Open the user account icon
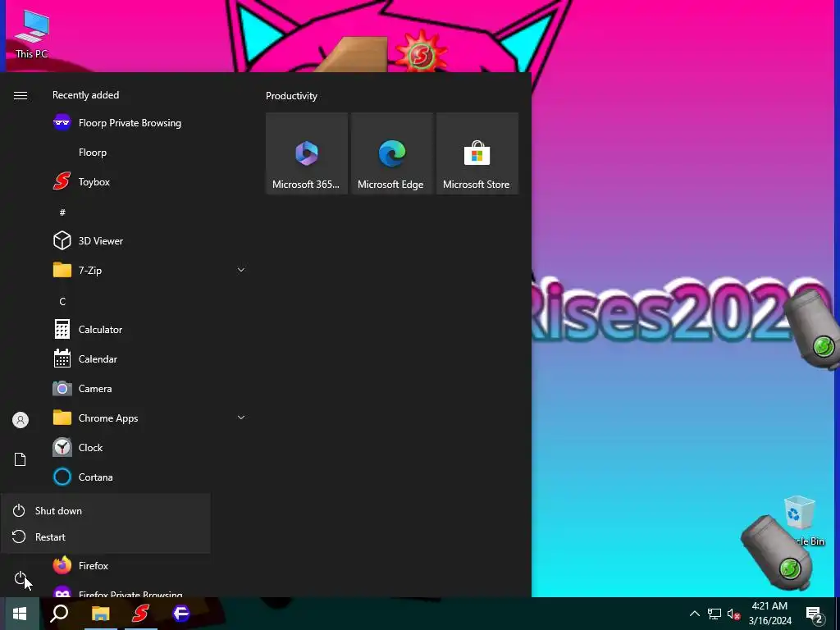 coord(21,420)
